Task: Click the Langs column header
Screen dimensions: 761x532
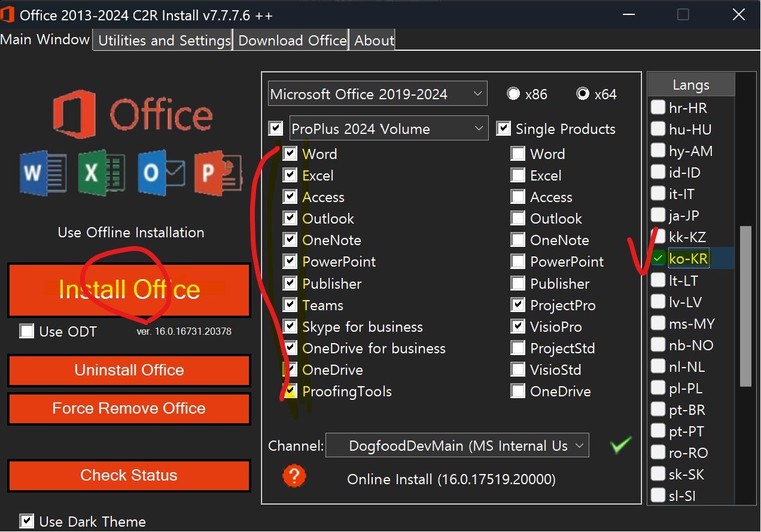Action: click(691, 85)
